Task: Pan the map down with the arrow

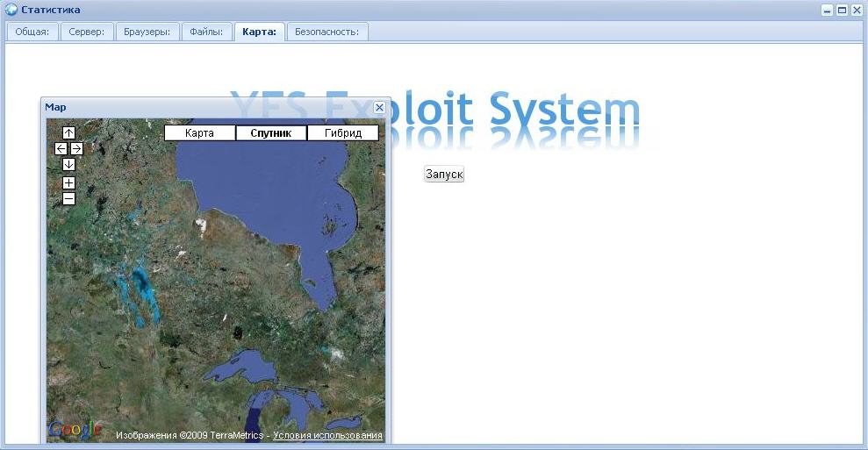Action: (68, 164)
